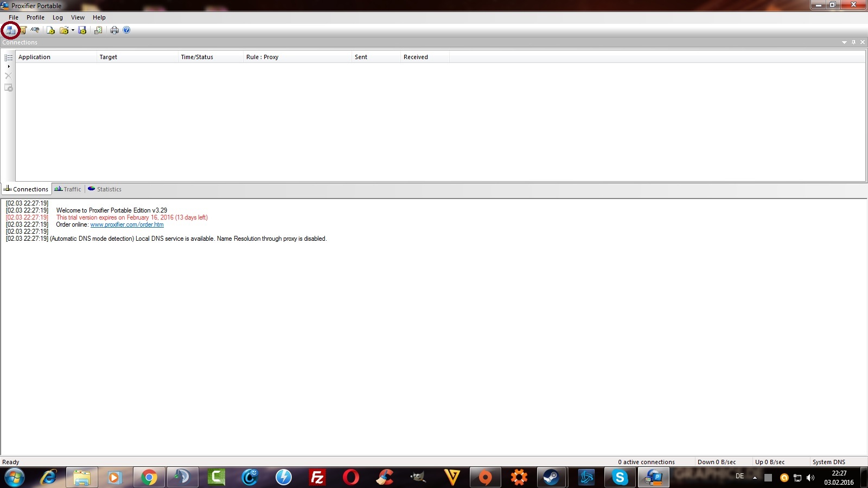Viewport: 868px width, 488px height.
Task: Sort by Target column header
Action: pyautogui.click(x=137, y=57)
